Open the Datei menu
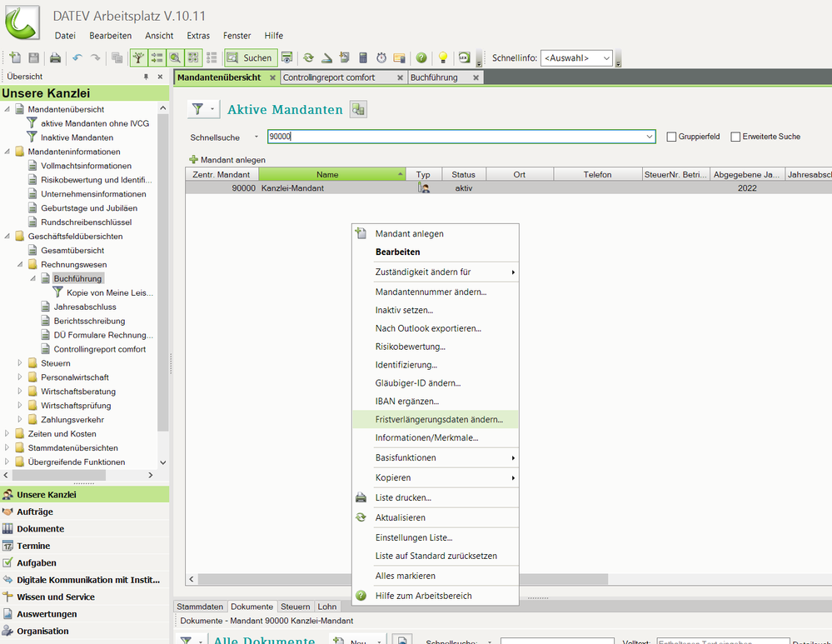This screenshot has height=644, width=832. click(65, 36)
